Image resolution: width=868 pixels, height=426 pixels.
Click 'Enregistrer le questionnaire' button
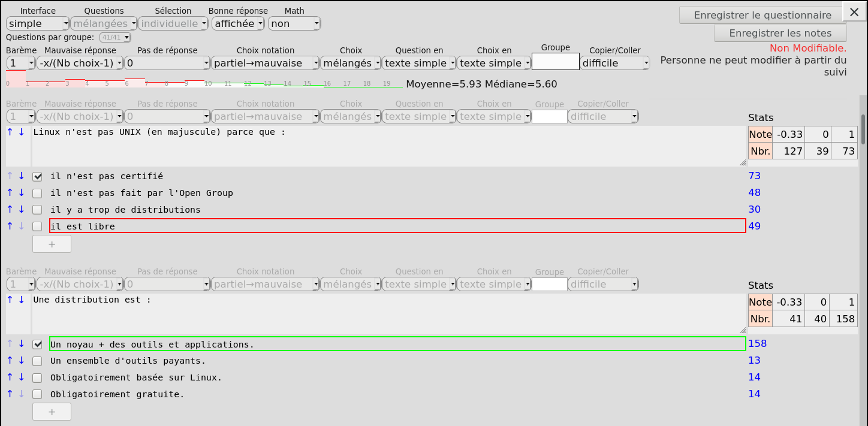click(x=762, y=15)
